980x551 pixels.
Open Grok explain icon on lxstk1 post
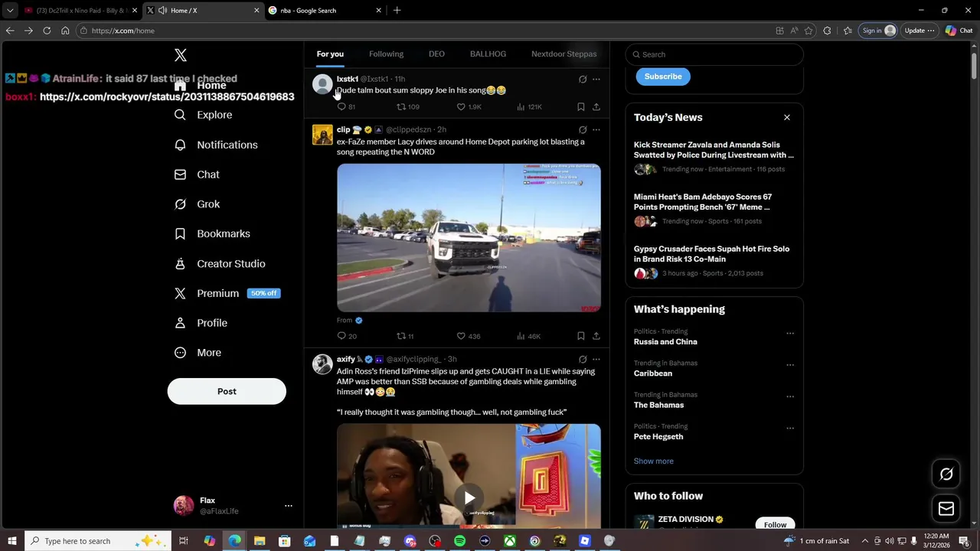[x=583, y=79]
